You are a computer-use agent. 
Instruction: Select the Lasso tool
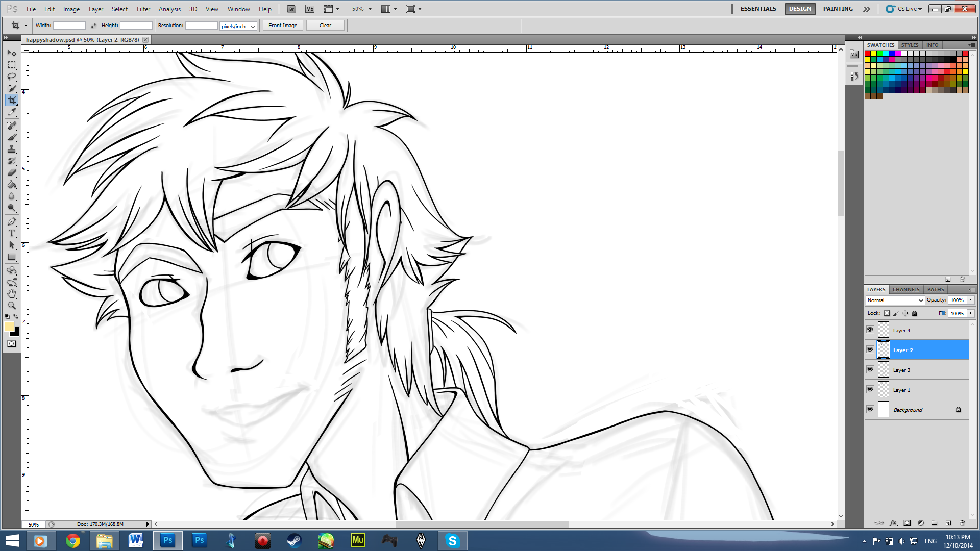pos(12,77)
